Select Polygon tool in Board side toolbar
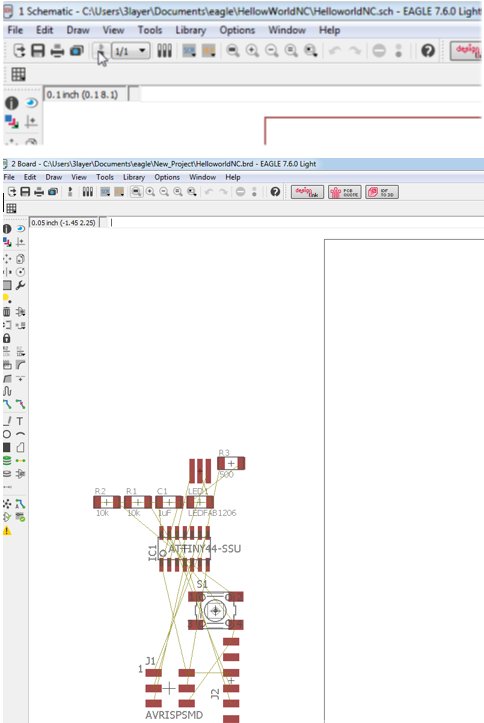 20,447
